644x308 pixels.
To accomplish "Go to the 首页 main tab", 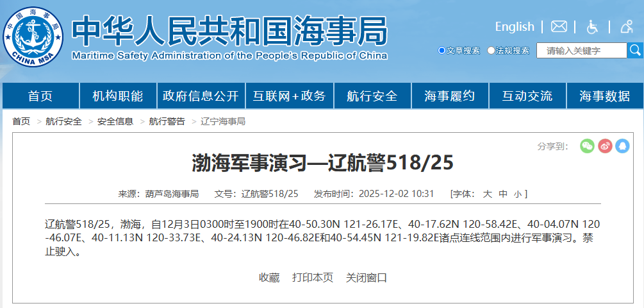I will point(40,96).
